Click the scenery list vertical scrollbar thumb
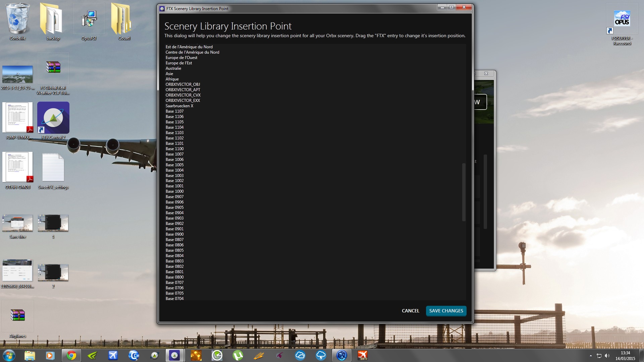644x362 pixels. click(464, 192)
